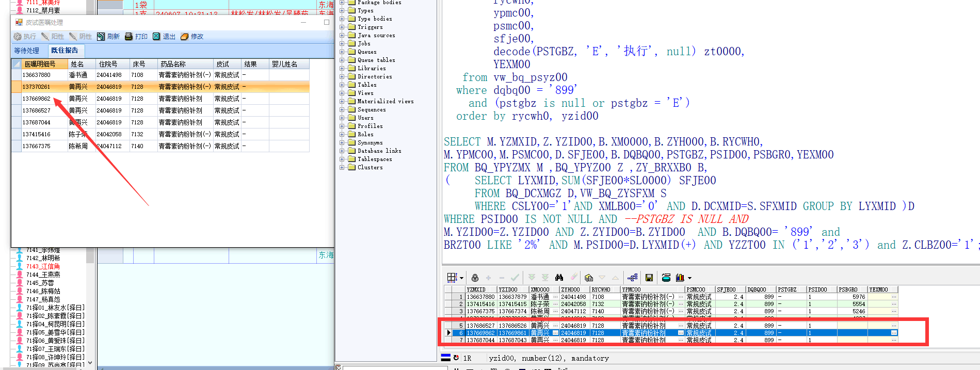Open the bar chart dropdown arrow
The height and width of the screenshot is (370, 980).
pos(689,278)
